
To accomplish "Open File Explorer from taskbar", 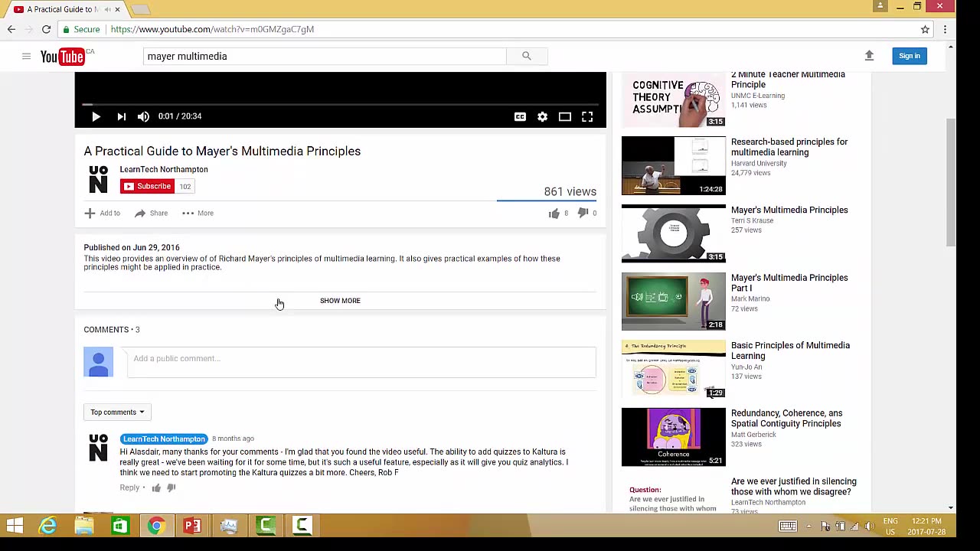I will 84,527.
